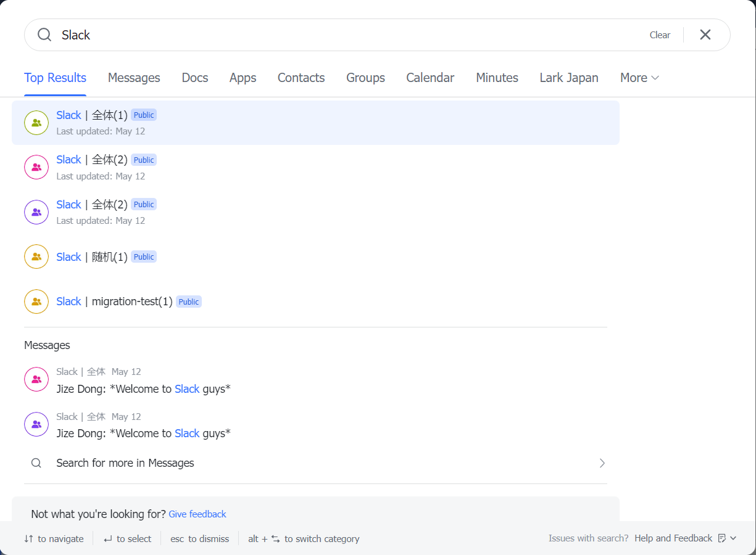Click the purple avatar of the second Welcome message
Viewport: 756px width, 555px height.
pyautogui.click(x=36, y=424)
